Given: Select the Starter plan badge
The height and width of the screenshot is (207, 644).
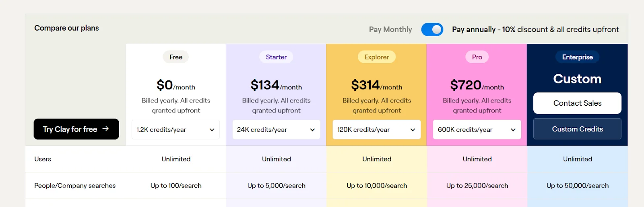Looking at the screenshot, I should point(276,57).
